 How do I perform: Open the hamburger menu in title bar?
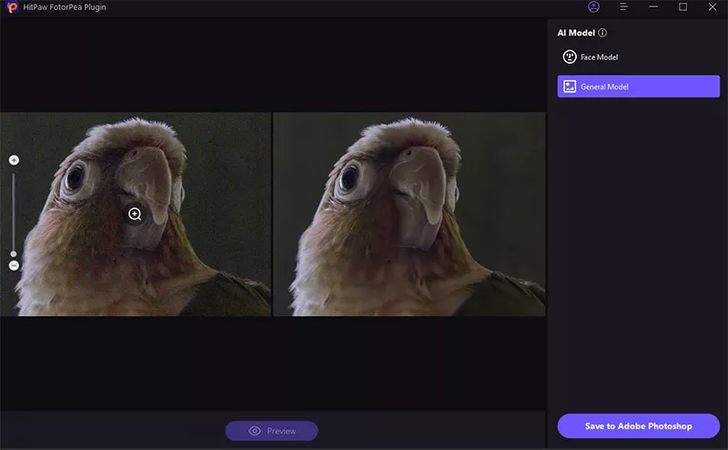624,7
